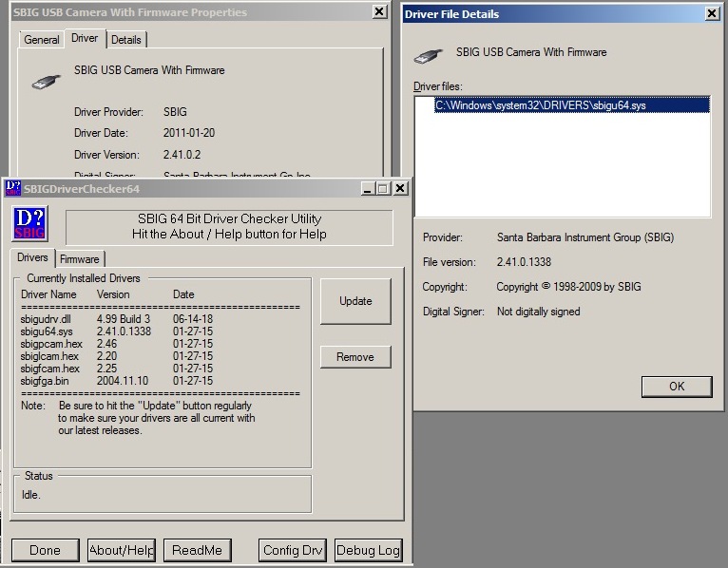The image size is (728, 568).
Task: Open the Firmware tab
Action: click(x=80, y=259)
